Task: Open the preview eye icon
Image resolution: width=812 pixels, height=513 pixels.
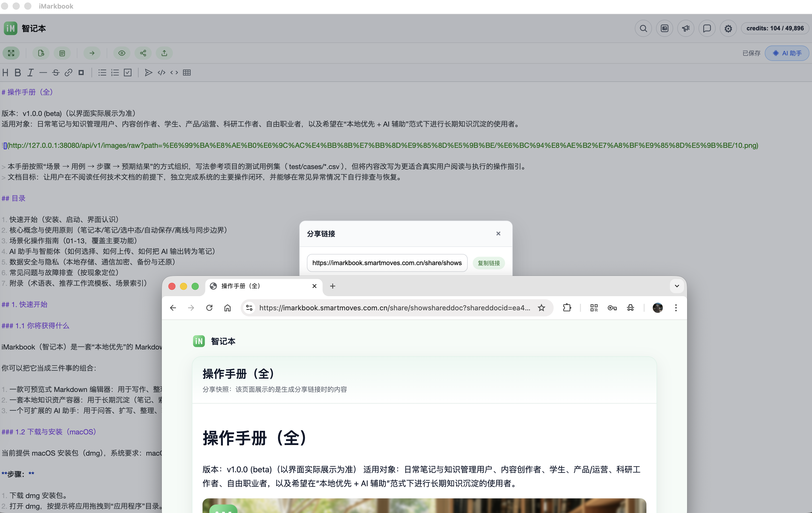Action: [x=122, y=53]
